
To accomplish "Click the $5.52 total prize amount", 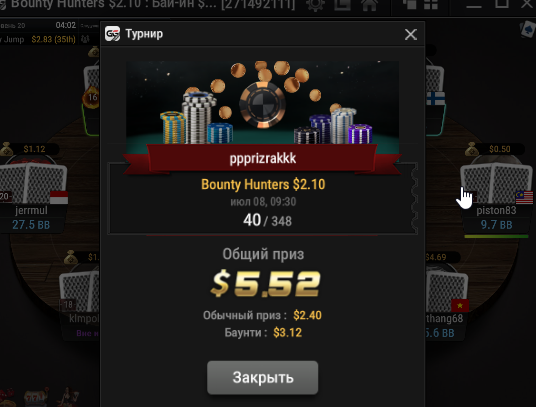I will [x=265, y=283].
